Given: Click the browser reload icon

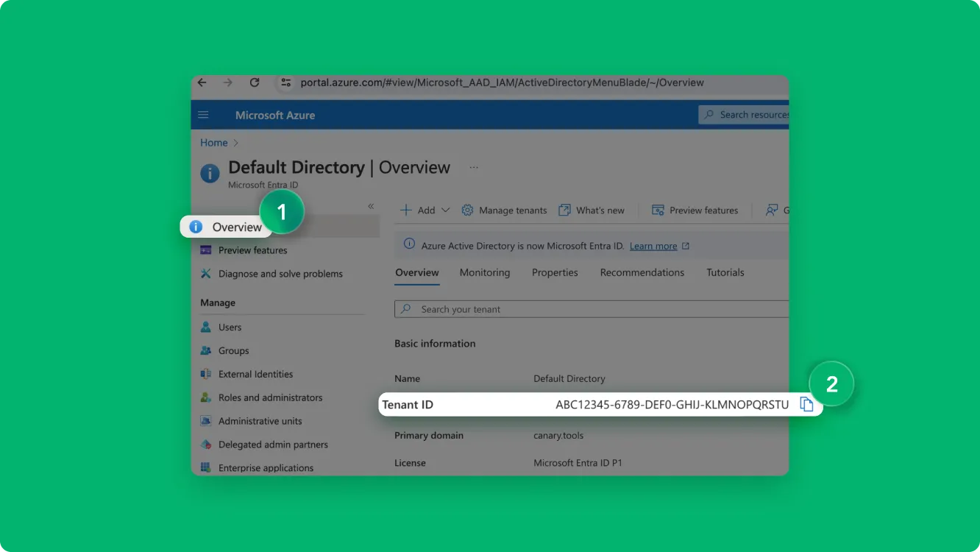Looking at the screenshot, I should (255, 83).
